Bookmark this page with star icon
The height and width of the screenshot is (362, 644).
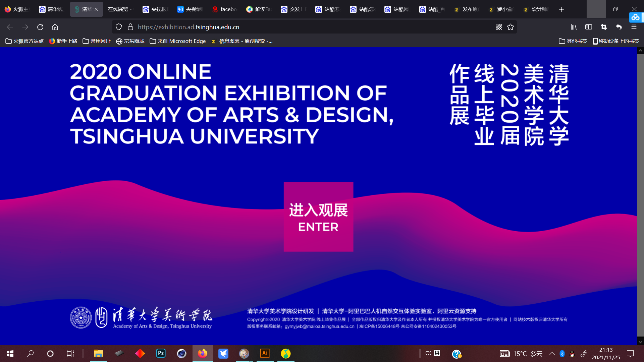tap(511, 27)
